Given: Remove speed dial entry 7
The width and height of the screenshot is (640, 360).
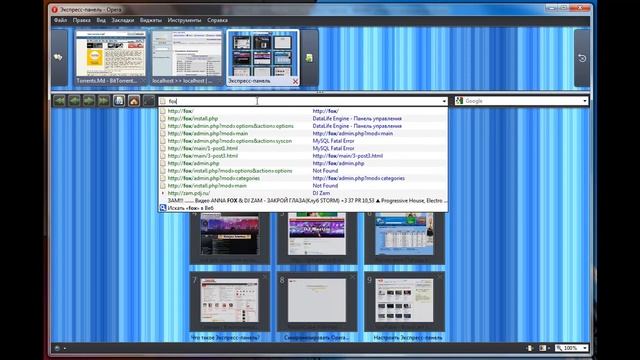Looking at the screenshot, I should coord(264,277).
